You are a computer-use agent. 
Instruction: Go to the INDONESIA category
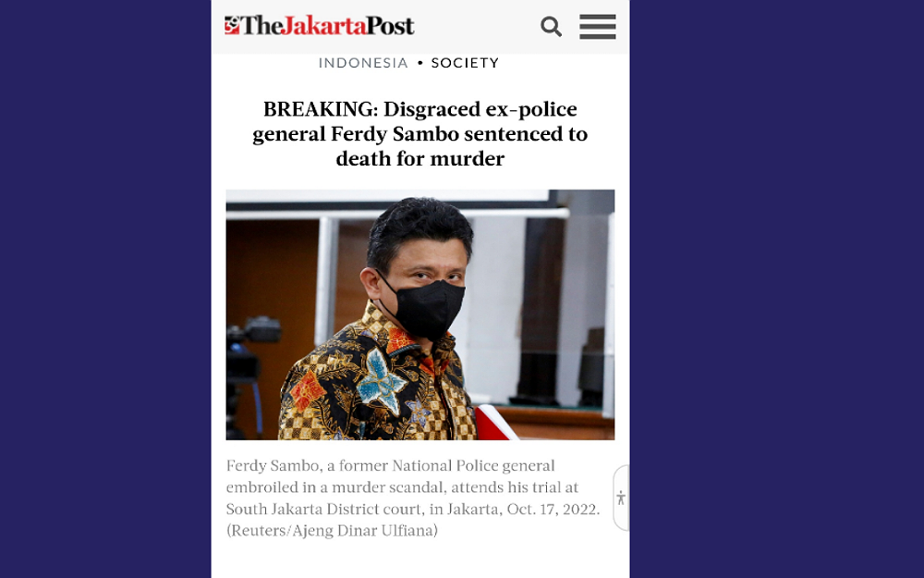click(363, 63)
